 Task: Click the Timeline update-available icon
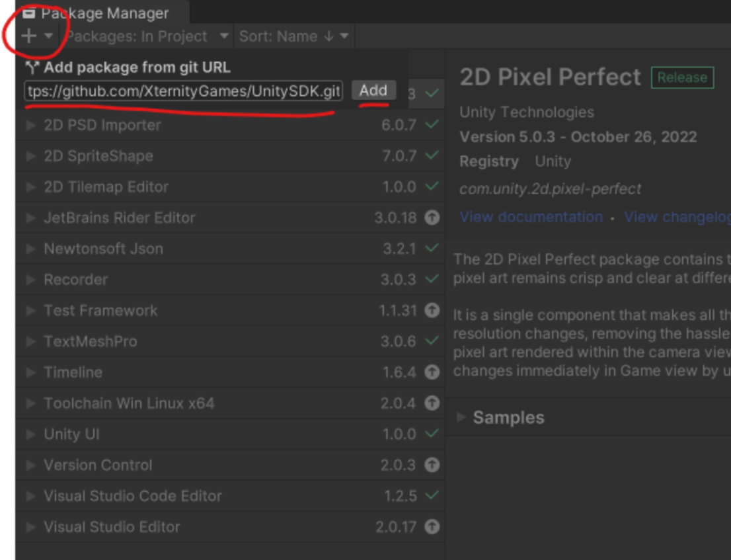[x=432, y=372]
